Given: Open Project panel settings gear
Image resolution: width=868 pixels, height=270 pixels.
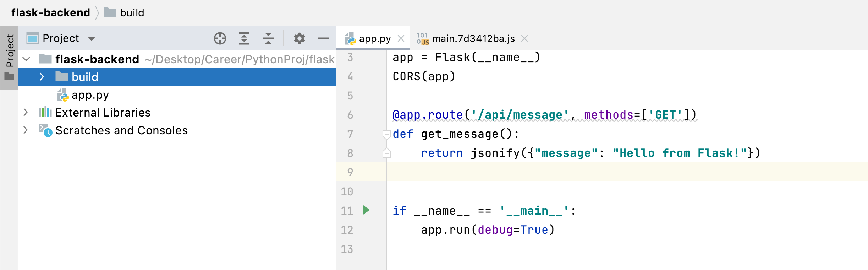Looking at the screenshot, I should click(x=300, y=38).
